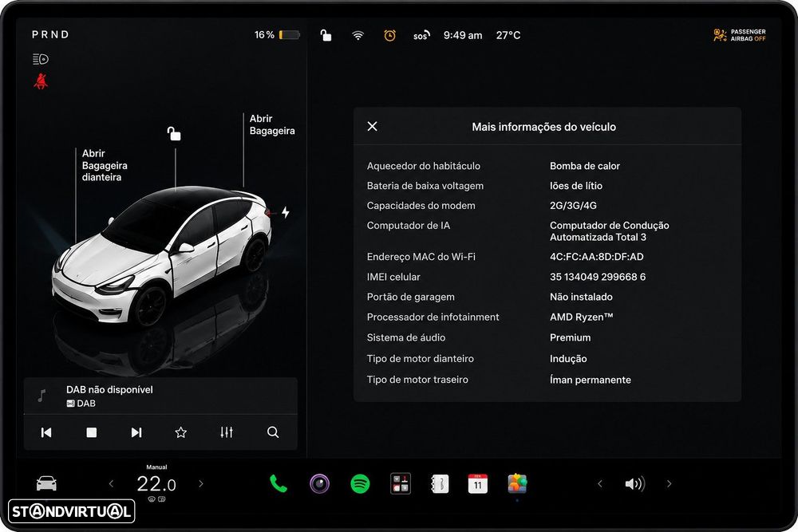Add current station to favorites with star
This screenshot has height=532, width=798.
pyautogui.click(x=180, y=432)
